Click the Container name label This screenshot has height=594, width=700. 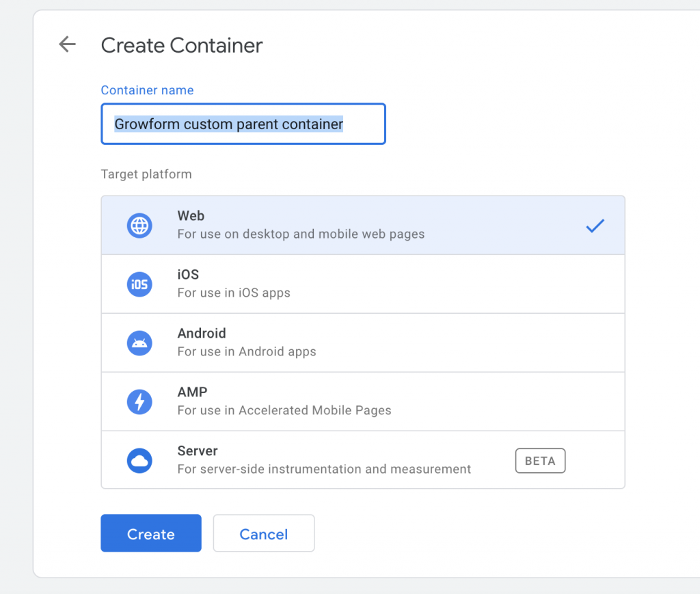coord(148,90)
